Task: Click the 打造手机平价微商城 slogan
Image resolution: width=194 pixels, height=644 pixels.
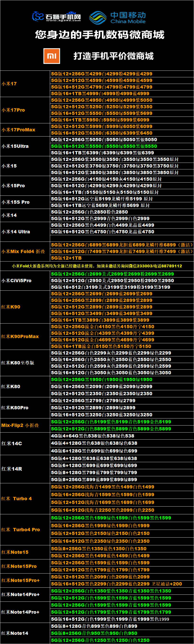Action: [113, 56]
